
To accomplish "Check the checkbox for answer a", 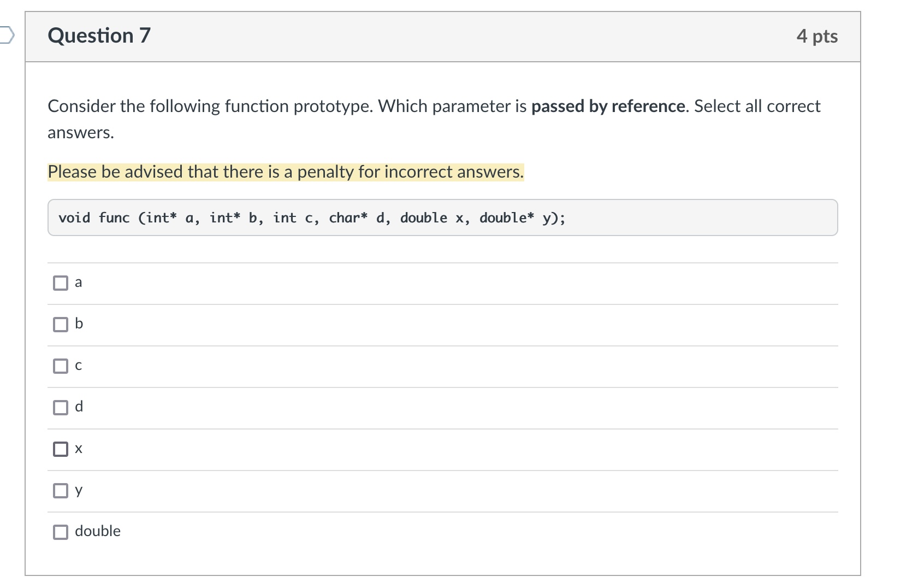I will click(x=61, y=283).
